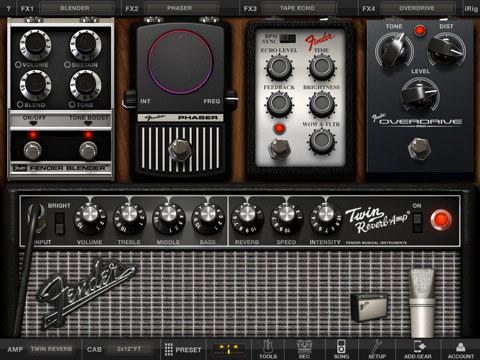
Task: Open the FX1 Blender effect selector
Action: click(x=77, y=8)
